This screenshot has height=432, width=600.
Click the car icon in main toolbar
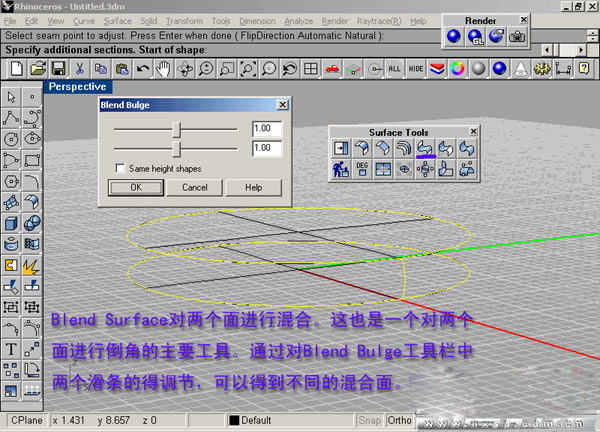332,68
